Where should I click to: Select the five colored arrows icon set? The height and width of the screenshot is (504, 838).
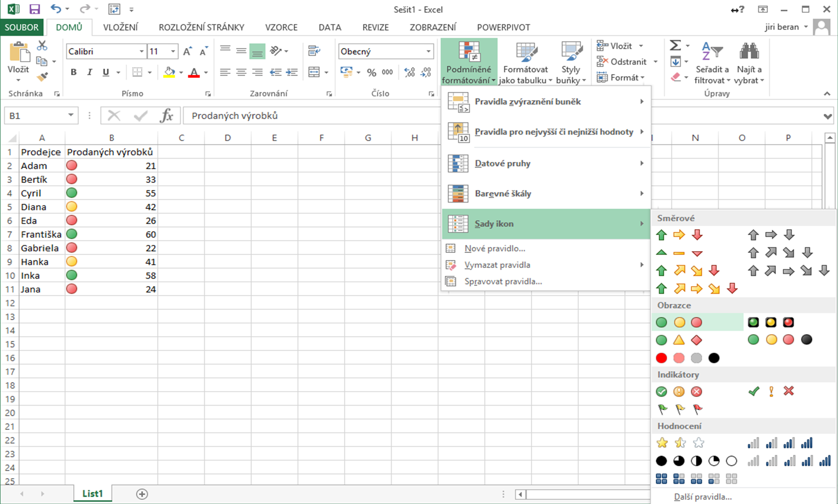pos(696,288)
